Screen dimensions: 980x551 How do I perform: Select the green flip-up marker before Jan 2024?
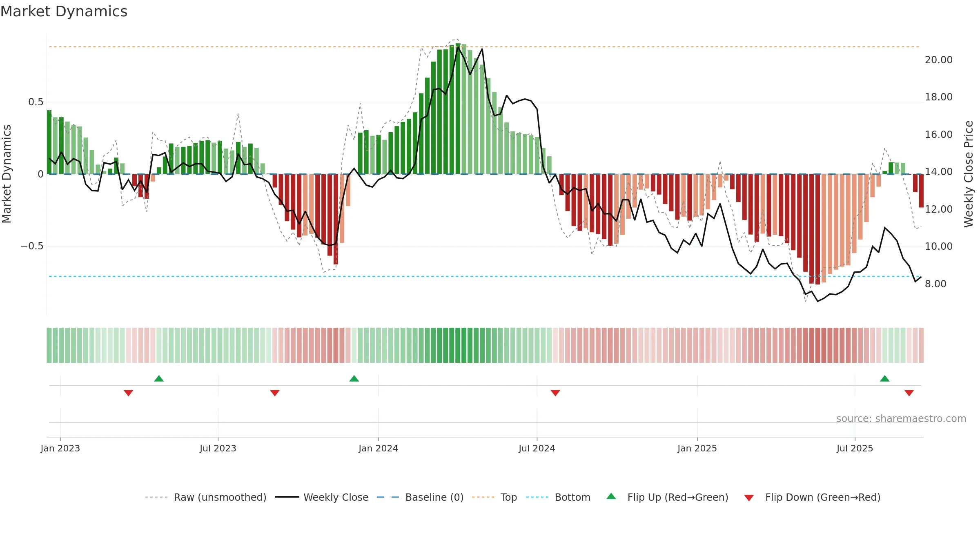point(354,378)
